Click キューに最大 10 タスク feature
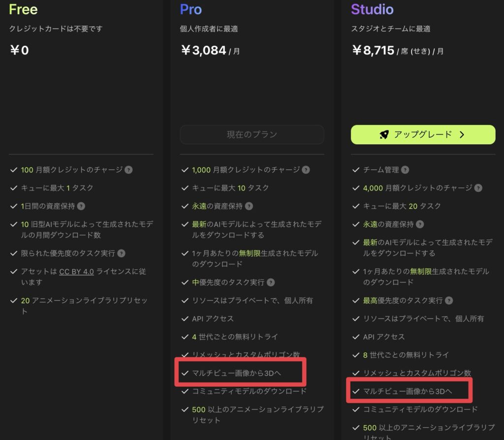This screenshot has height=440, width=504. click(x=230, y=188)
